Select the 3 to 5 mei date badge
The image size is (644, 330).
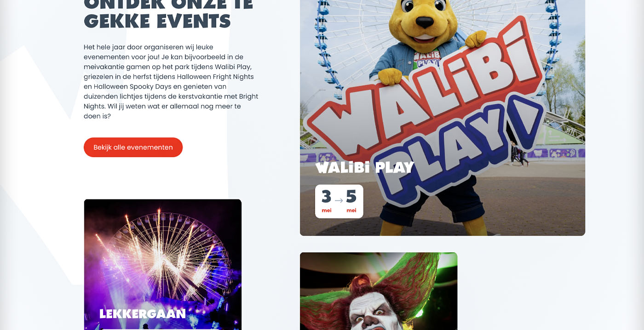click(x=339, y=201)
